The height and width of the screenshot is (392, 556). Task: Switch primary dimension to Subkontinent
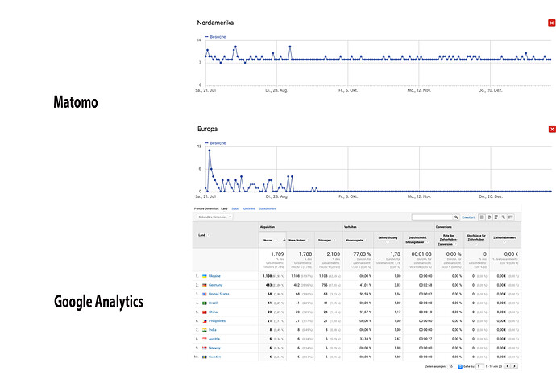[x=268, y=209]
